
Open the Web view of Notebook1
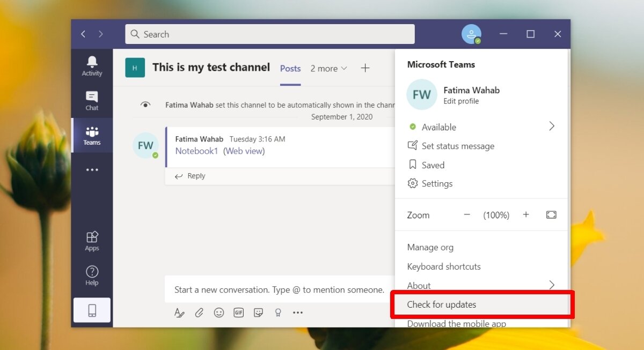point(244,151)
